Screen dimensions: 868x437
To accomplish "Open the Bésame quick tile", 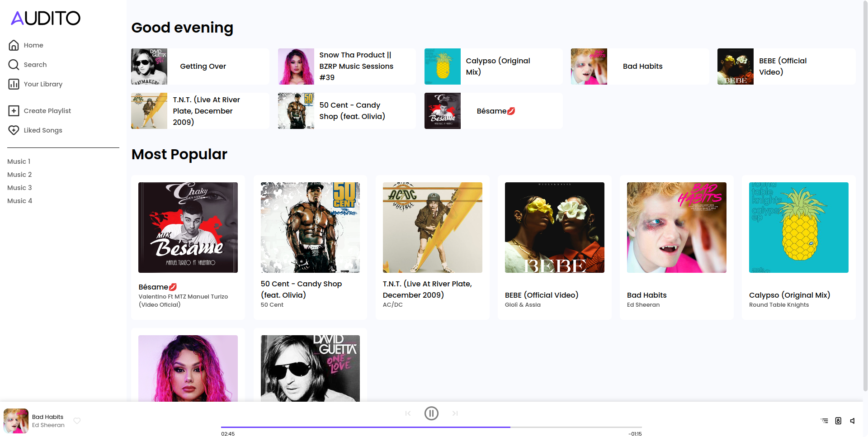I will (x=493, y=111).
